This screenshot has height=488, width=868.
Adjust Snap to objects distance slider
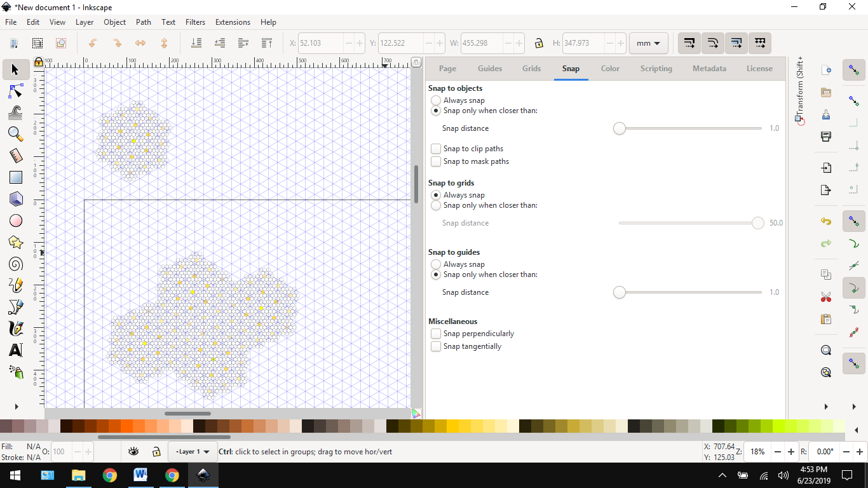coord(690,128)
